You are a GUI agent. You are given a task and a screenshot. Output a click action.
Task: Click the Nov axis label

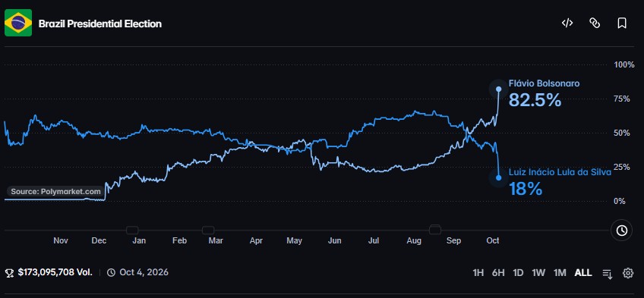click(x=61, y=241)
